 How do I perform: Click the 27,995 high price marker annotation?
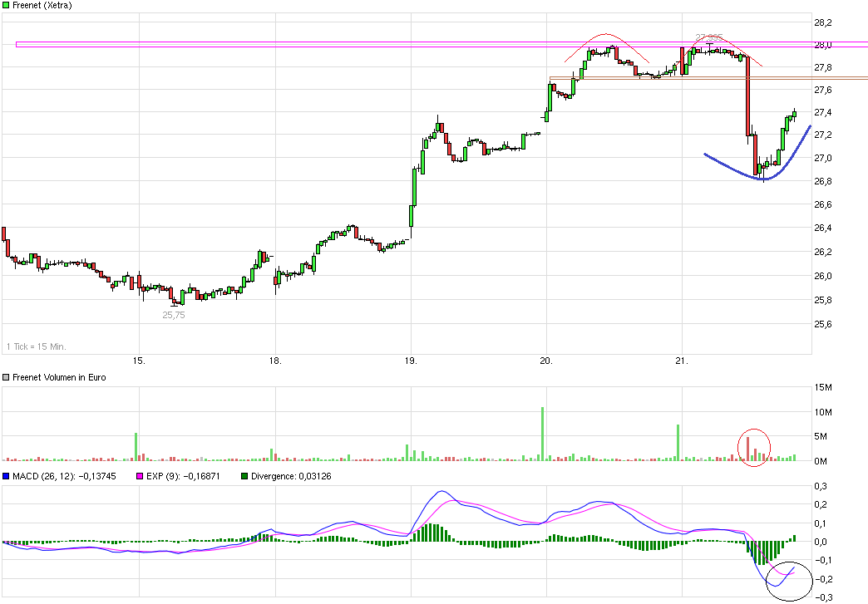(x=708, y=37)
